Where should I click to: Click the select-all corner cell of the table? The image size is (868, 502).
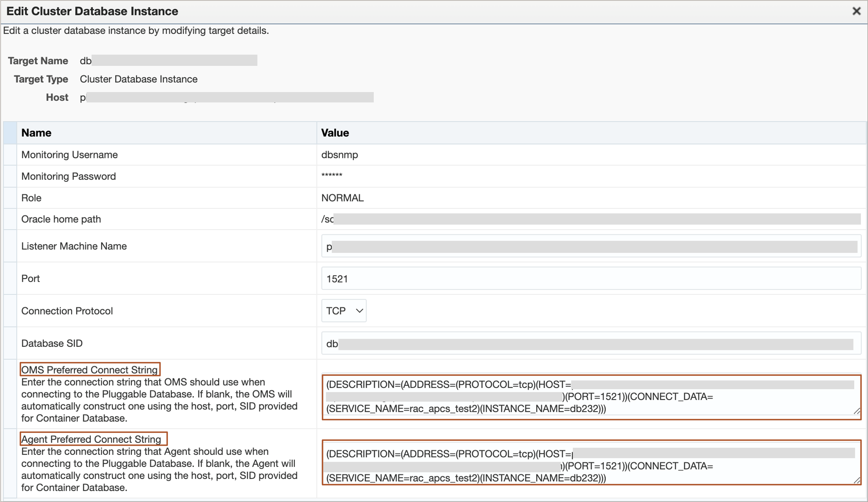10,133
